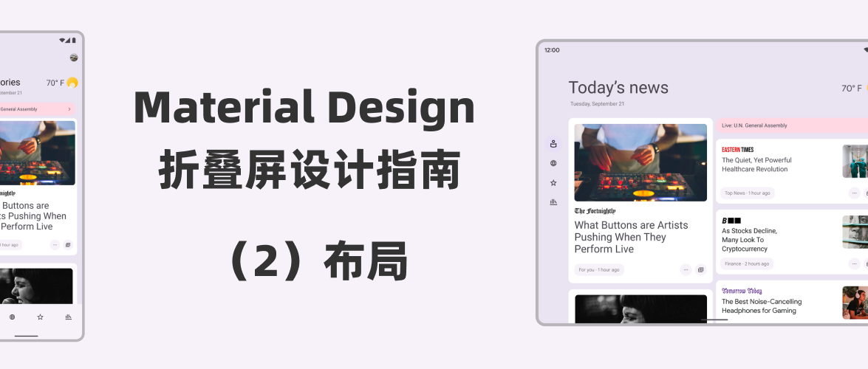The image size is (868, 369).
Task: Tap the star icon in tablet navigation rail
Action: 553,182
